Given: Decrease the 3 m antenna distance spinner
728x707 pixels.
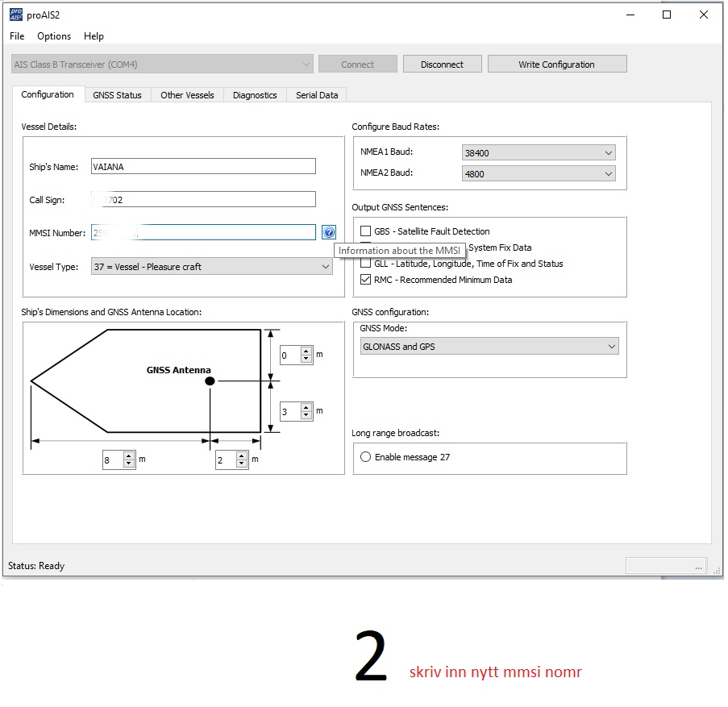Looking at the screenshot, I should [x=306, y=416].
